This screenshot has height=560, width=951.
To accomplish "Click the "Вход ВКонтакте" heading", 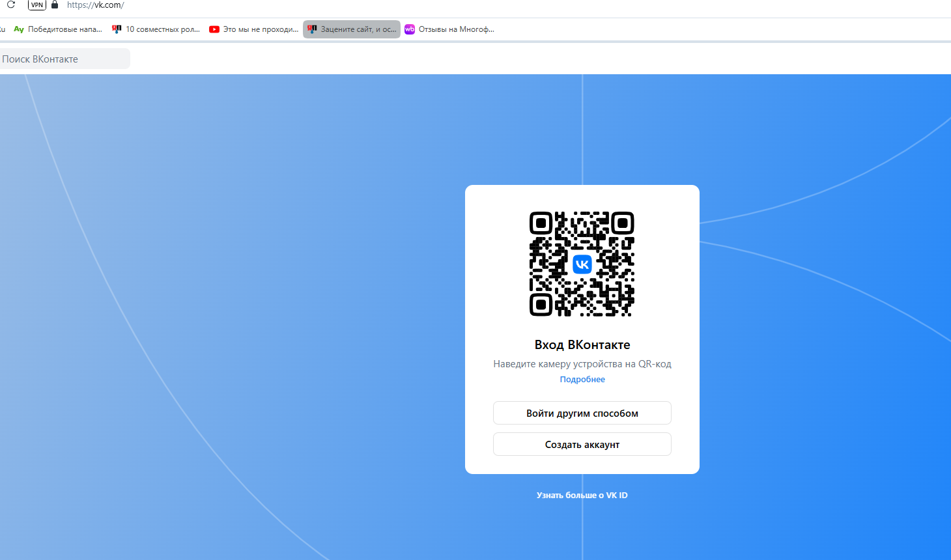I will (x=582, y=344).
